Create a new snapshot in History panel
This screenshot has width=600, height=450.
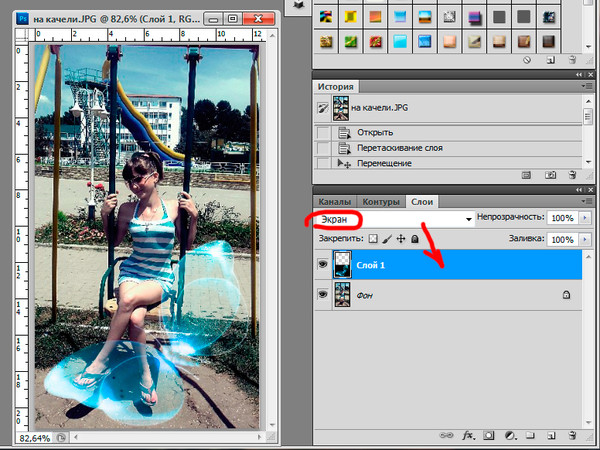550,175
